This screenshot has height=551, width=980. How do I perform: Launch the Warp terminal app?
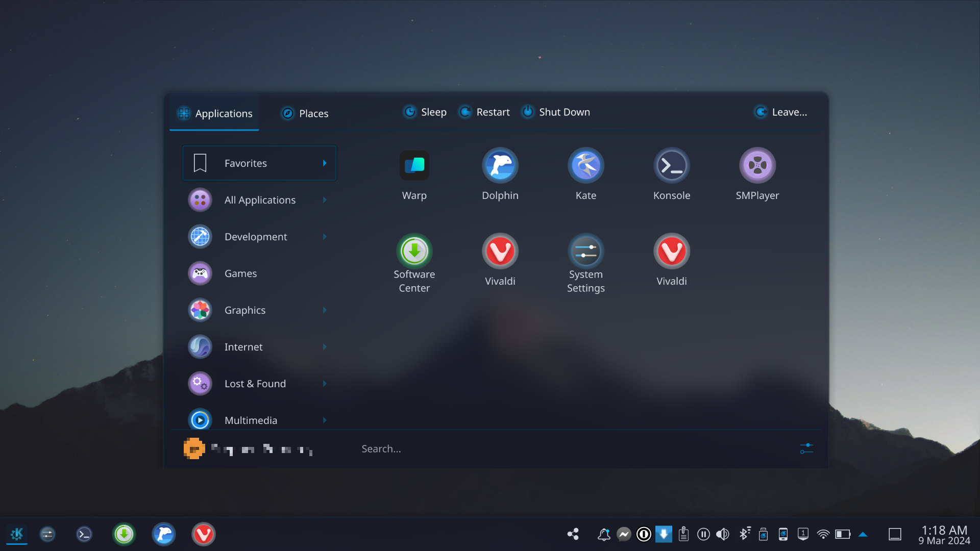414,166
